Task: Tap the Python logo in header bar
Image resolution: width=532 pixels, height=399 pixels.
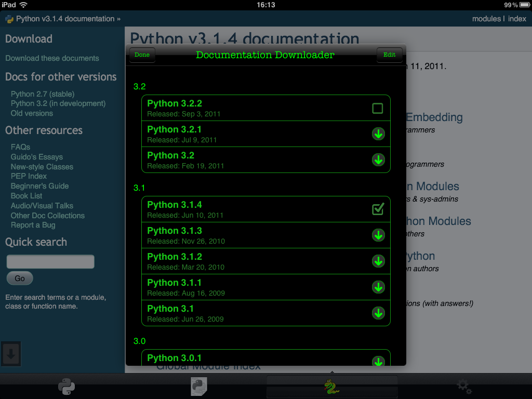Action: [x=9, y=19]
